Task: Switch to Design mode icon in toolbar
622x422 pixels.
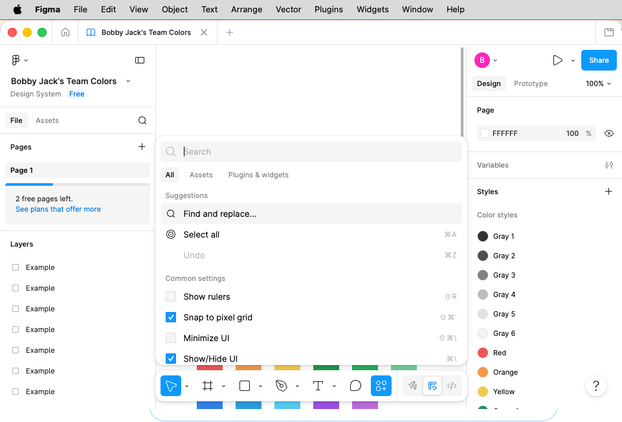Action: (x=432, y=386)
